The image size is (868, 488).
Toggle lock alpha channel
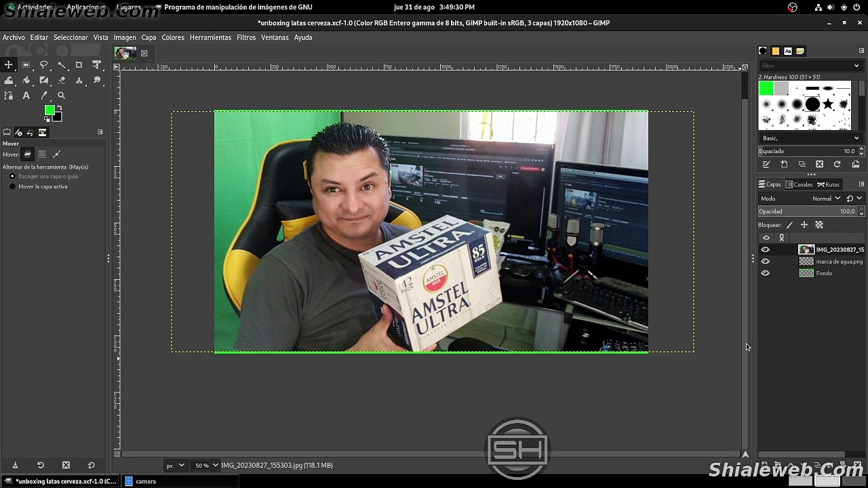[x=819, y=225]
